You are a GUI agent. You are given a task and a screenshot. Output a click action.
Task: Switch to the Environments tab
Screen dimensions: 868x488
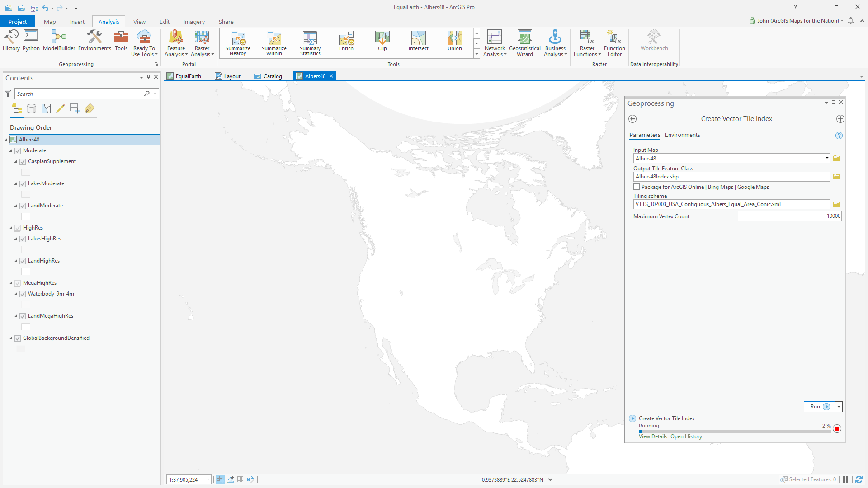tap(682, 135)
